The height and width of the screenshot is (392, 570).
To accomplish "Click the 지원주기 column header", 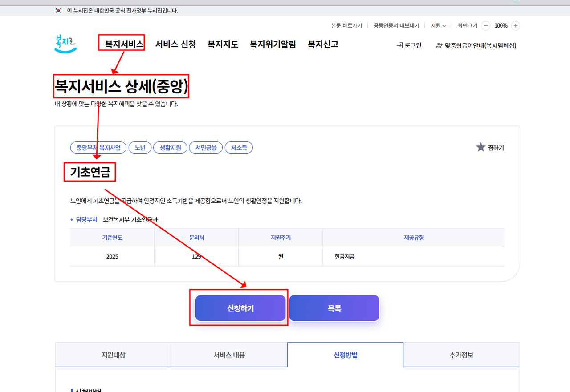I will pos(281,238).
